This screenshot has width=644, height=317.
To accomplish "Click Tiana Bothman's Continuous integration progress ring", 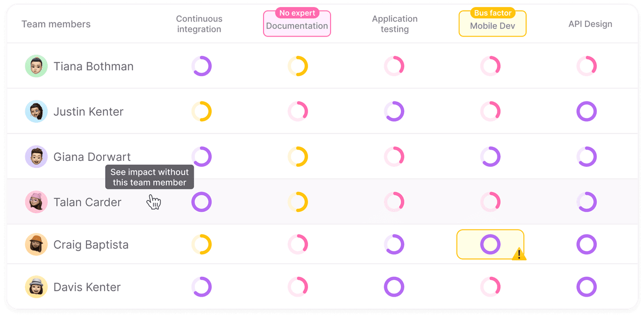I will (x=202, y=67).
